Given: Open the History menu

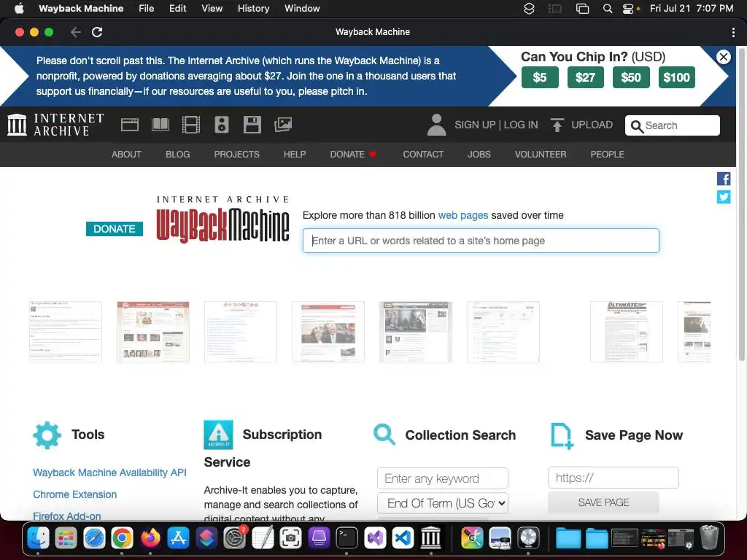Looking at the screenshot, I should [x=253, y=9].
